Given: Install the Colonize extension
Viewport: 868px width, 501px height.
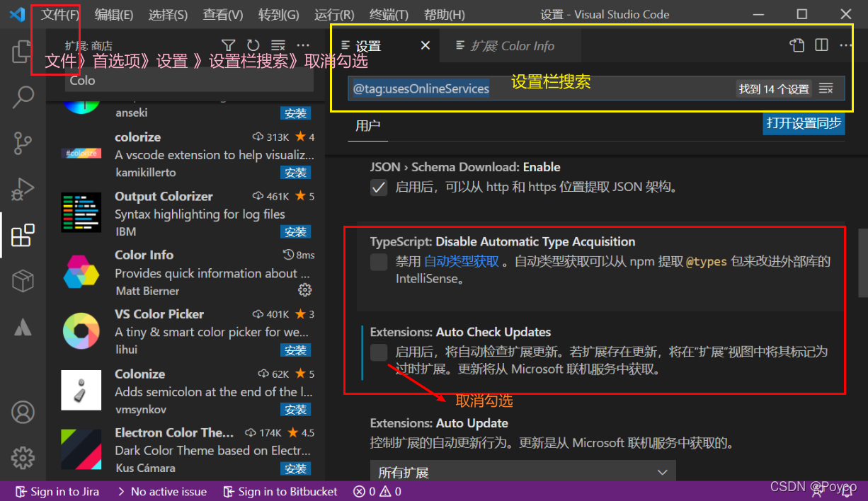Looking at the screenshot, I should click(295, 410).
